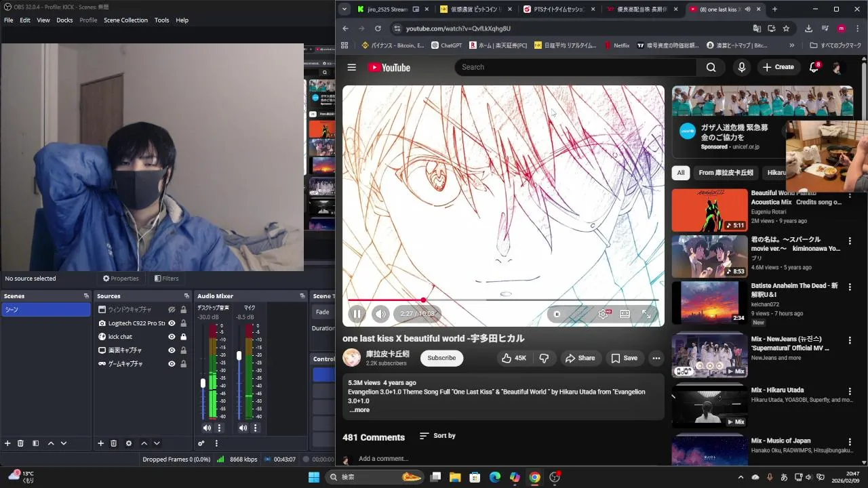The height and width of the screenshot is (488, 868).
Task: Go to YouTube home via logo
Action: click(389, 67)
